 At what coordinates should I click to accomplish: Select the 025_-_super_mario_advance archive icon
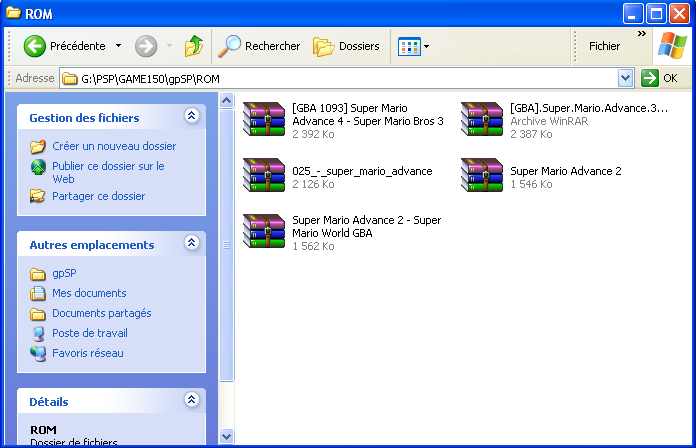tap(264, 175)
